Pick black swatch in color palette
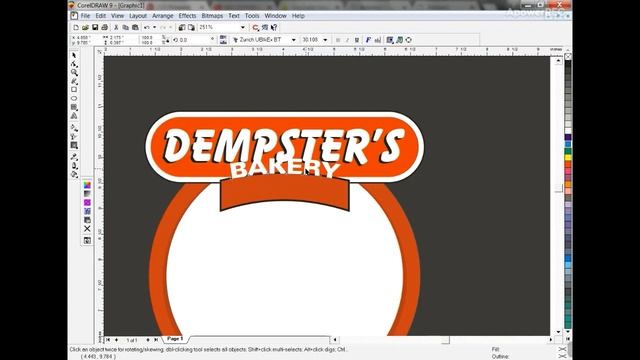This screenshot has width=640, height=360. pyautogui.click(x=568, y=64)
